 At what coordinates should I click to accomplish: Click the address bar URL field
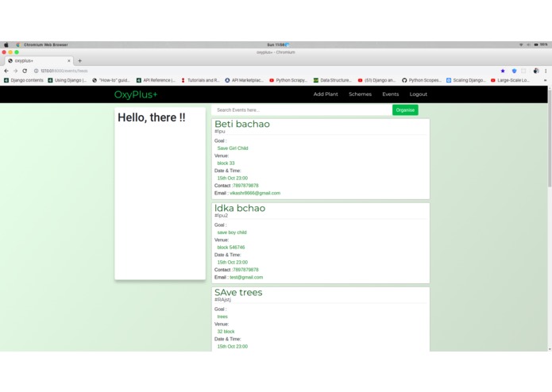pyautogui.click(x=264, y=71)
